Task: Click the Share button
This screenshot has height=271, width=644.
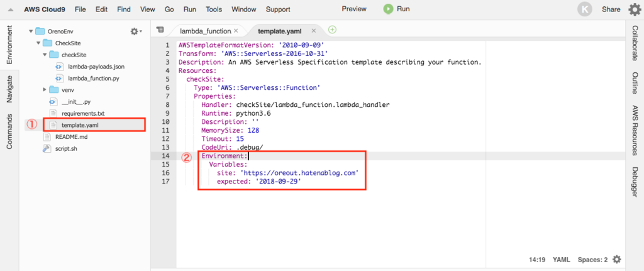Action: coord(611,9)
